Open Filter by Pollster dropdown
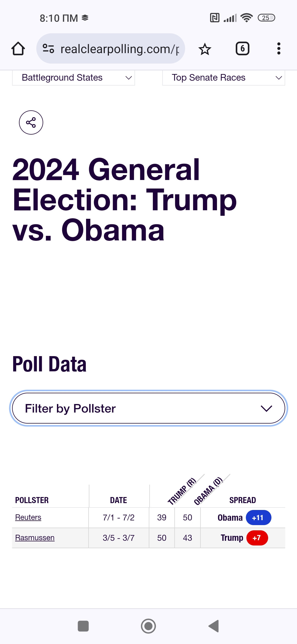This screenshot has width=297, height=644. (148, 408)
